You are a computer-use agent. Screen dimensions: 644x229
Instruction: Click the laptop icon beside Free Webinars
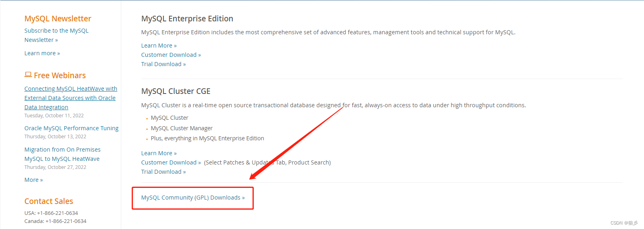[28, 75]
